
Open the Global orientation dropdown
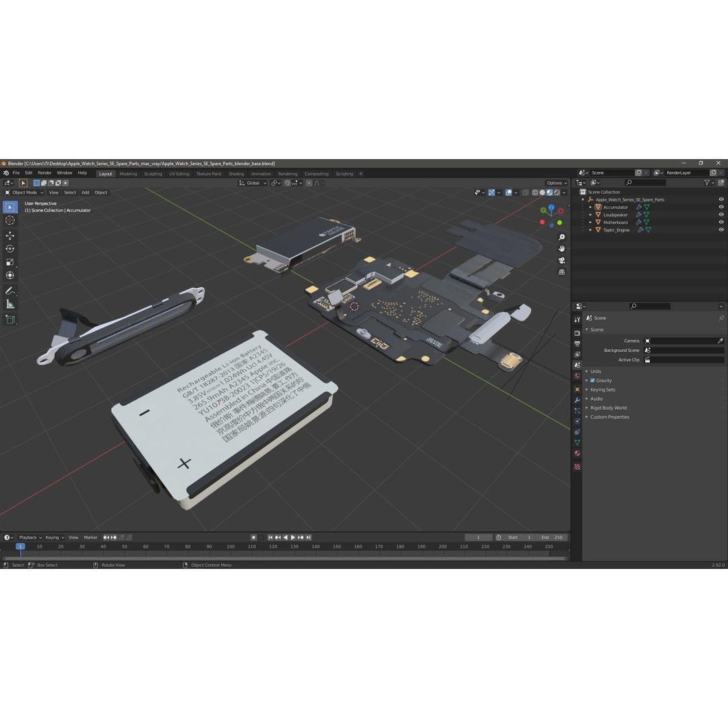(253, 183)
